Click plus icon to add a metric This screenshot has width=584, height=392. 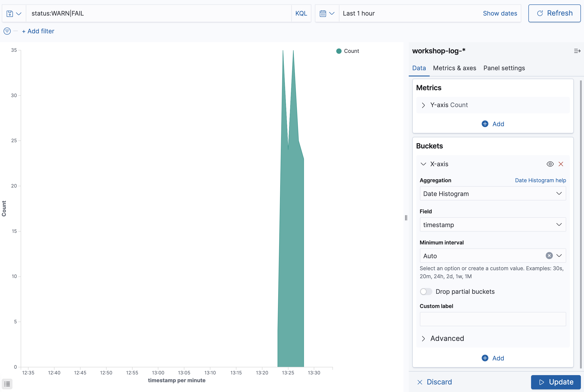pos(485,124)
